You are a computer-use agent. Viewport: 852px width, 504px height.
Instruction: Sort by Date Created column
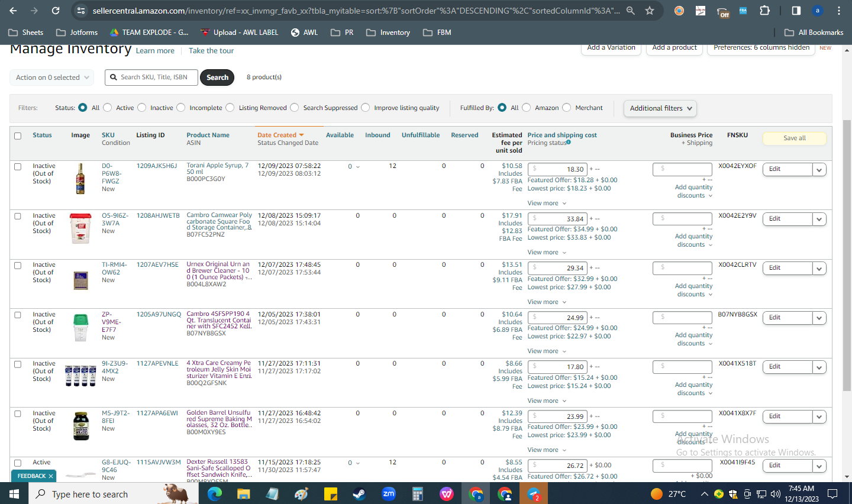[280, 135]
